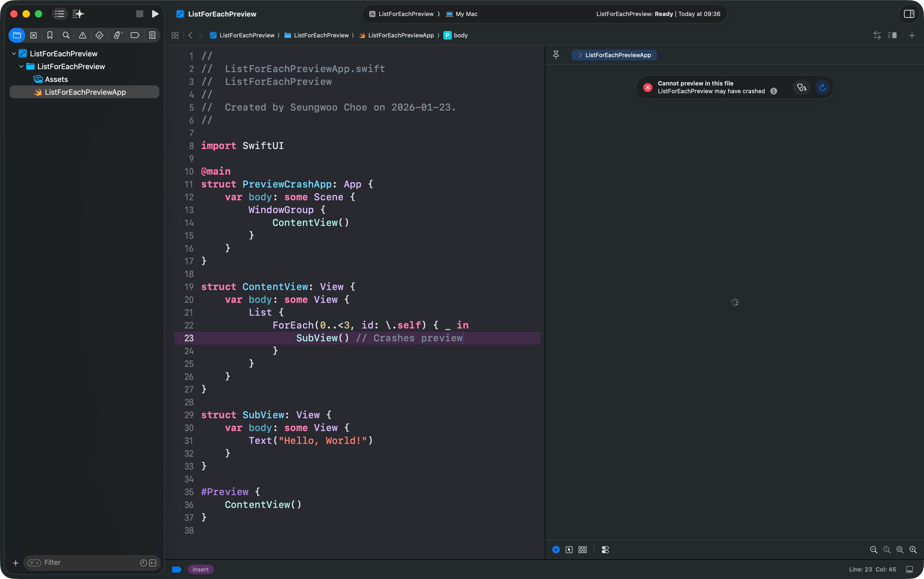The height and width of the screenshot is (579, 924).
Task: Run the app with the Play button
Action: pos(155,14)
